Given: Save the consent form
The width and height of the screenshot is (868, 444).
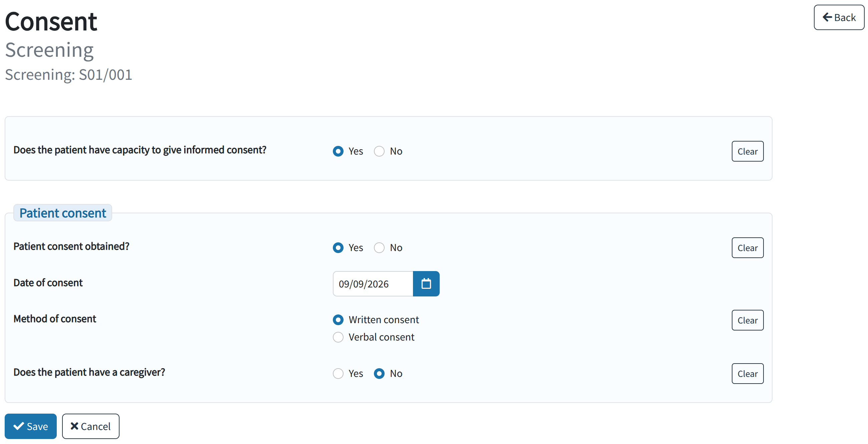Looking at the screenshot, I should [31, 426].
